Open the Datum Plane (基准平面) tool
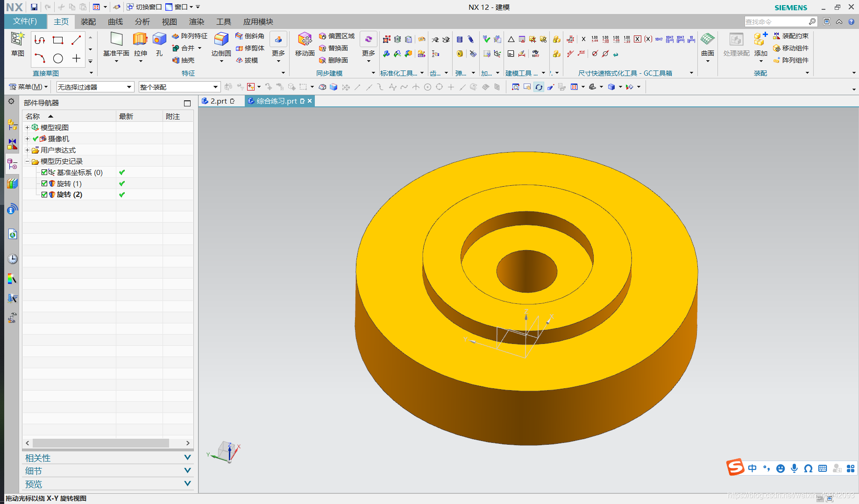859x504 pixels. click(116, 44)
